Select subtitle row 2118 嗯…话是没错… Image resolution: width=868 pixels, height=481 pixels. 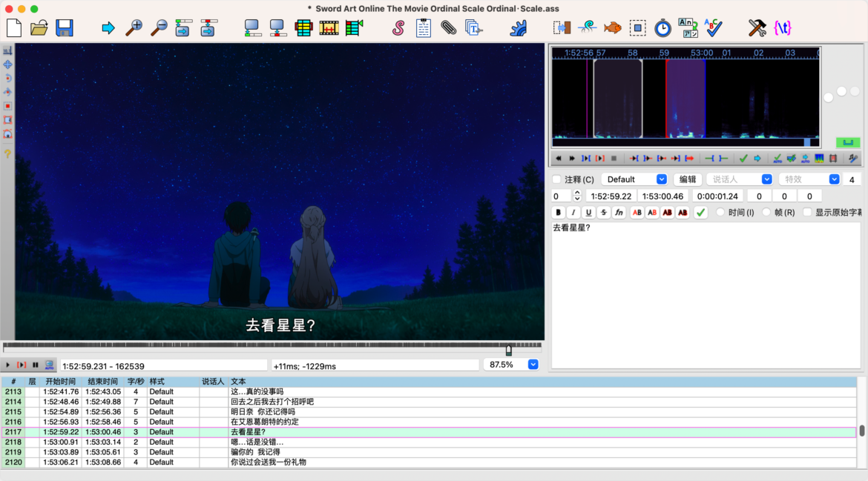(x=429, y=442)
